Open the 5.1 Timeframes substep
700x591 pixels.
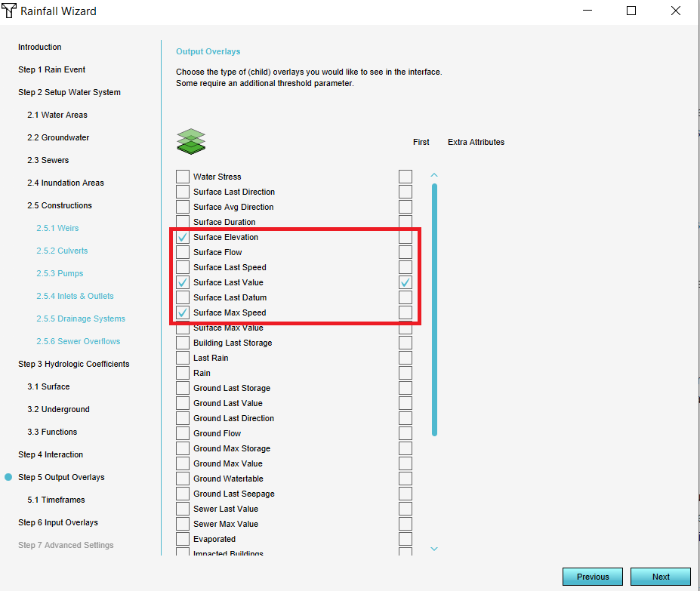(56, 500)
